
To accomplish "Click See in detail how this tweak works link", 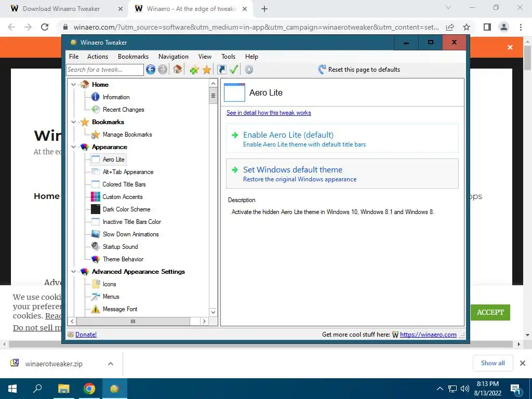I will point(269,113).
